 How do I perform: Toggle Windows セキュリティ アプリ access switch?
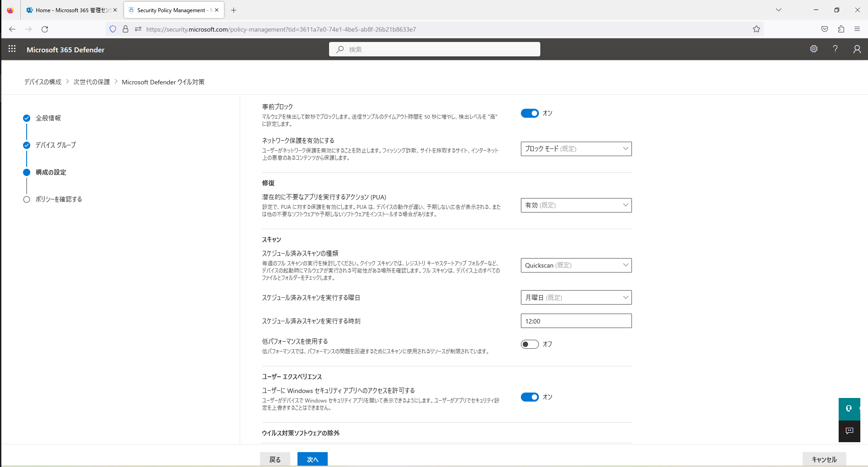coord(530,397)
